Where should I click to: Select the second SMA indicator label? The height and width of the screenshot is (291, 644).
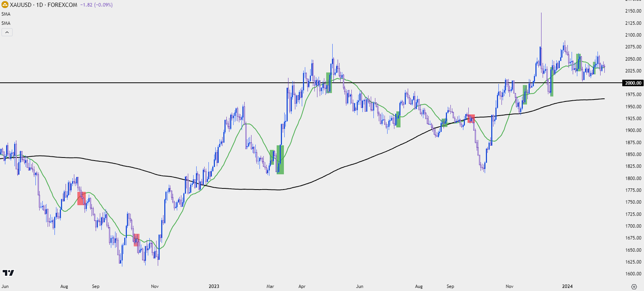point(6,23)
